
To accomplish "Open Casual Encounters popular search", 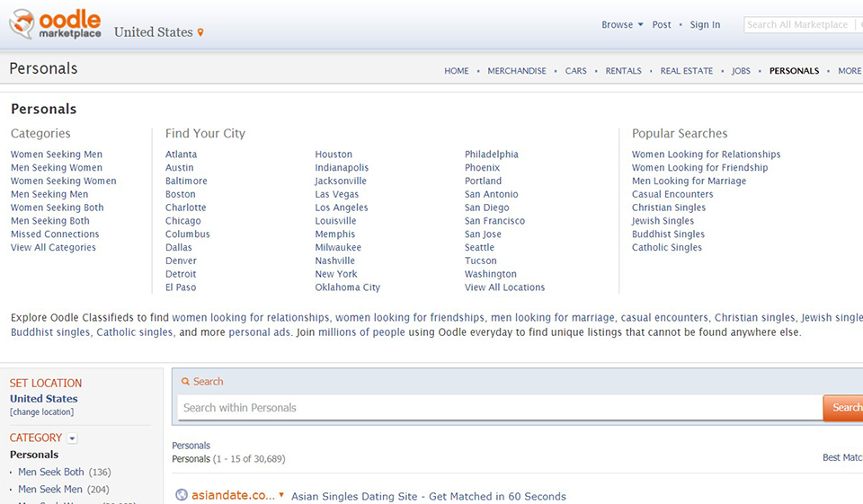I will 672,194.
